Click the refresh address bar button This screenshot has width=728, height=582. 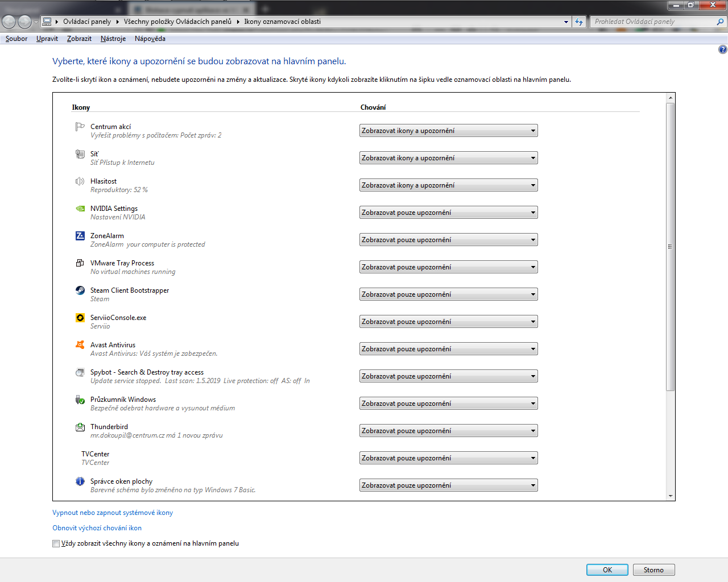pyautogui.click(x=579, y=22)
